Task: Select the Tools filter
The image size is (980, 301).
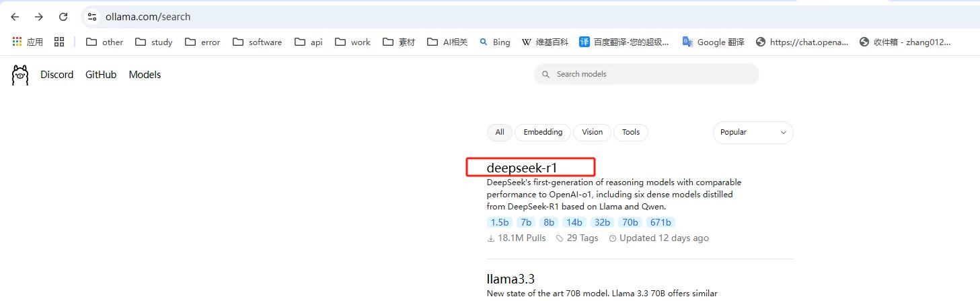Action: point(630,132)
